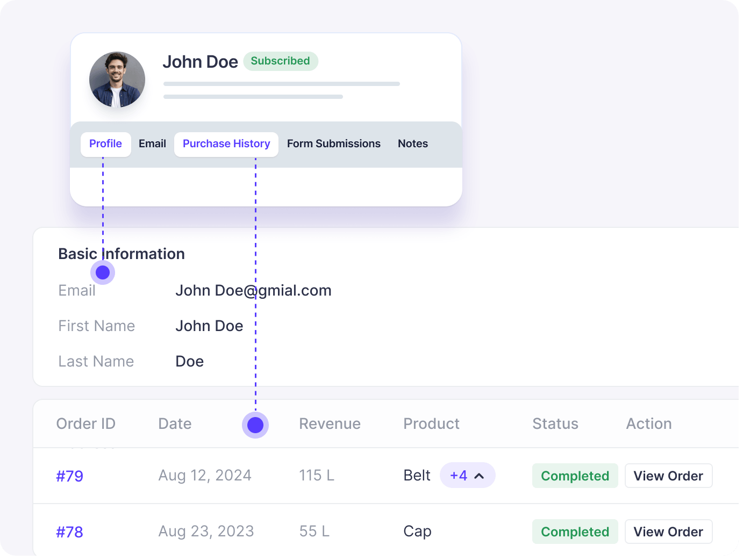Open the Profile tab
The width and height of the screenshot is (743, 560).
pos(106,144)
